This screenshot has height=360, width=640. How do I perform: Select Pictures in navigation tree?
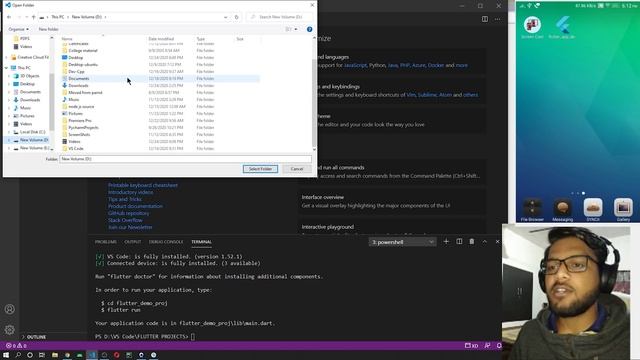point(24,116)
